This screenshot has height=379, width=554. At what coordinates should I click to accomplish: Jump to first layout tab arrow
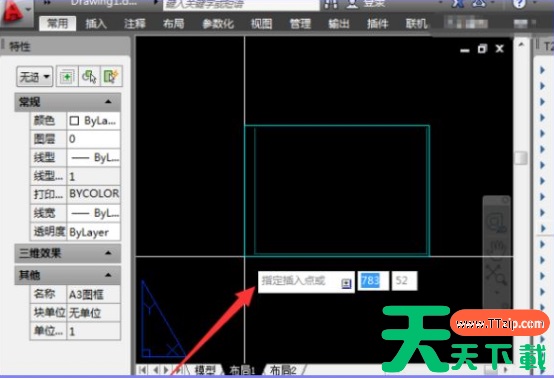[x=143, y=370]
